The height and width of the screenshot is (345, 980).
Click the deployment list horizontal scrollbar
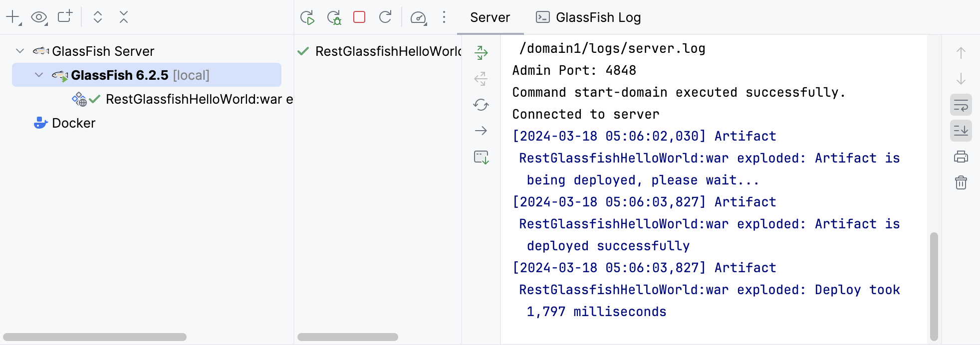pyautogui.click(x=348, y=337)
